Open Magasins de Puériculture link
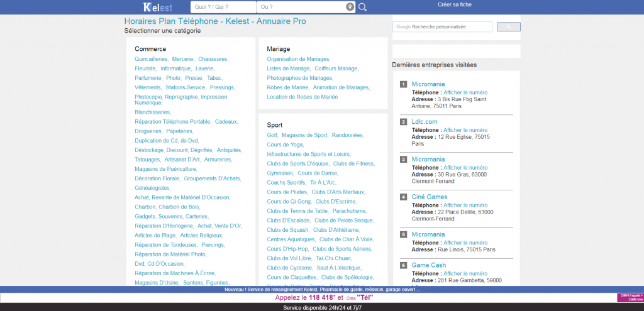Screen dimensions: 644x311 [165, 168]
